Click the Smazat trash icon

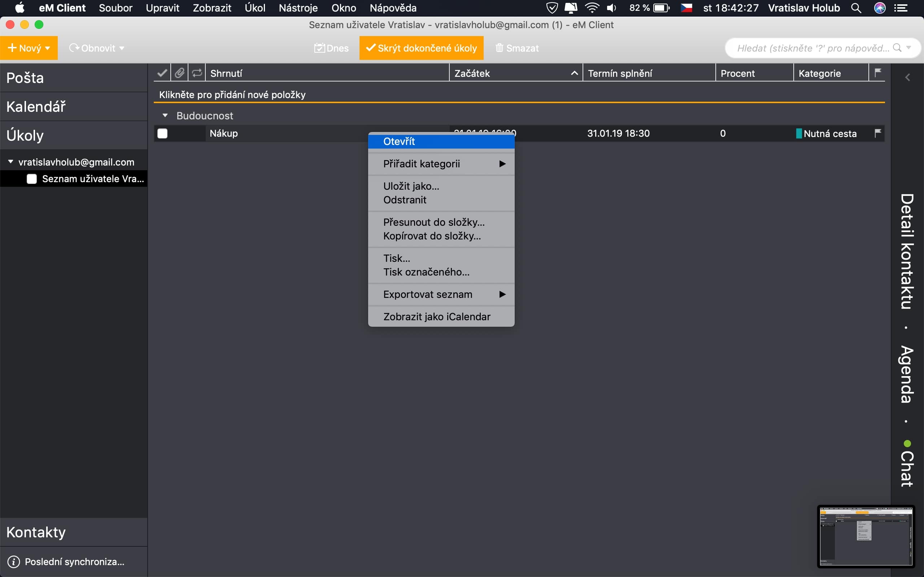pos(499,48)
